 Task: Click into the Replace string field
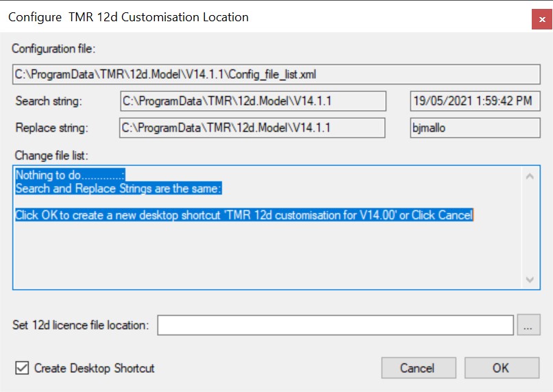click(252, 127)
